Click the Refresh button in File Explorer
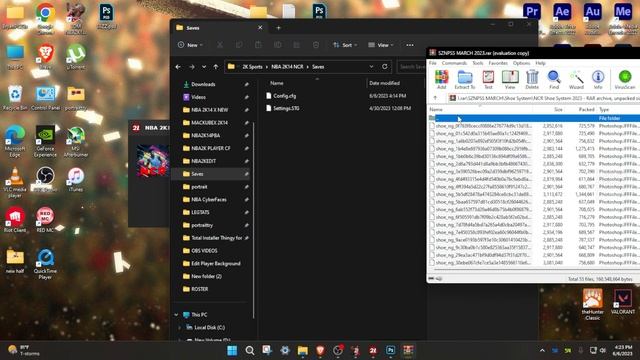640x360 pixels. click(x=384, y=67)
